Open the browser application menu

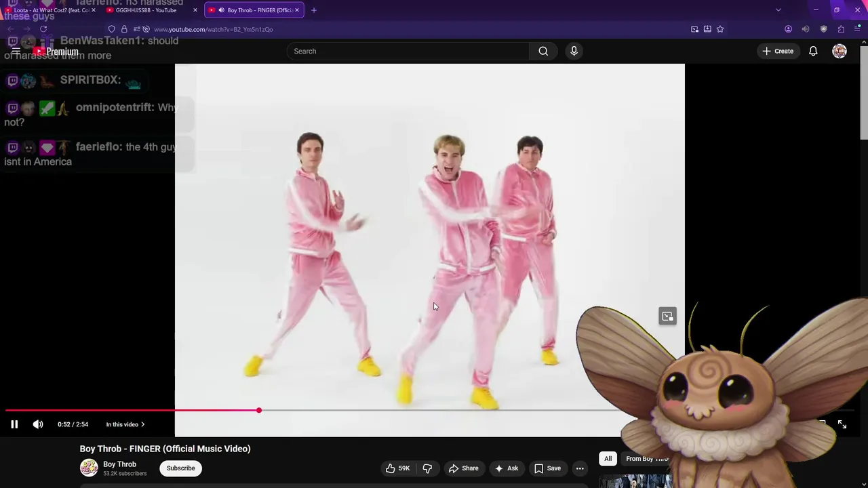[x=858, y=29]
